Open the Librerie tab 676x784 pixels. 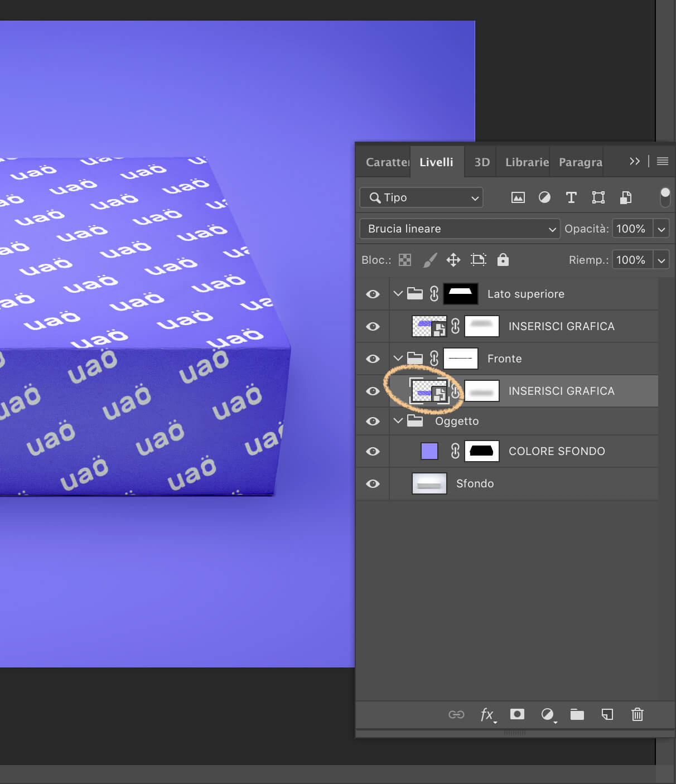pyautogui.click(x=527, y=162)
